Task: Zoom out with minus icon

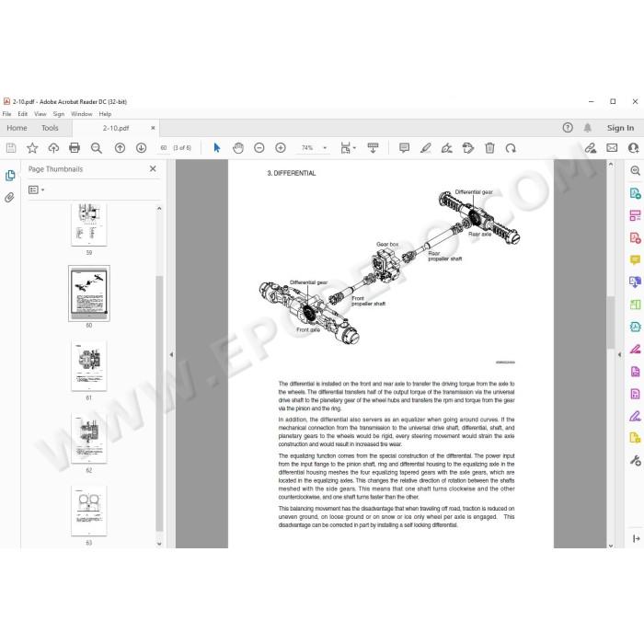Action: [x=259, y=148]
